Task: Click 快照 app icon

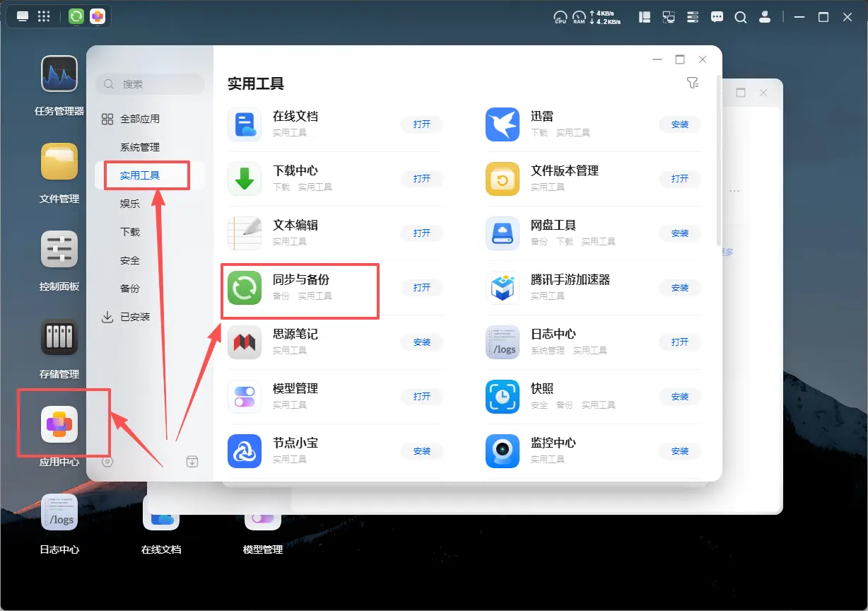Action: 503,397
